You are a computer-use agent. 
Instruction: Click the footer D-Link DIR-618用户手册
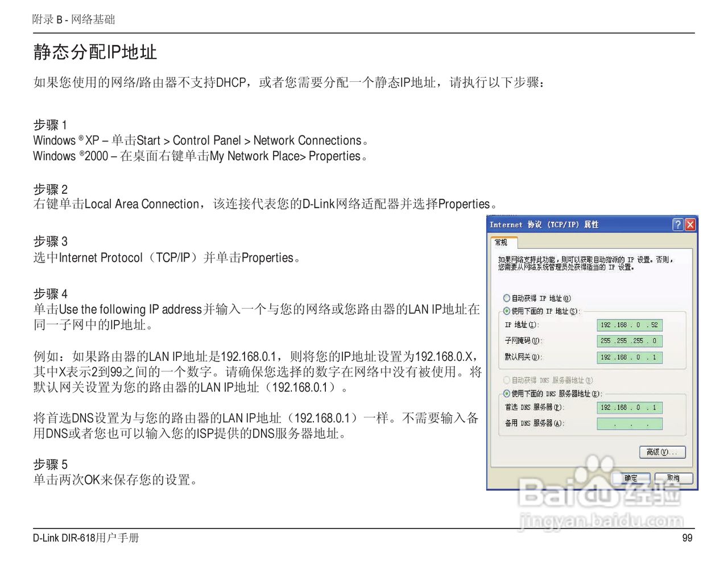[x=86, y=538]
